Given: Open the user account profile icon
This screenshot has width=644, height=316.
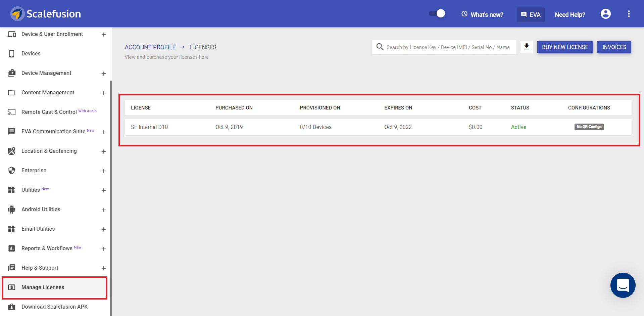Looking at the screenshot, I should pos(605,14).
